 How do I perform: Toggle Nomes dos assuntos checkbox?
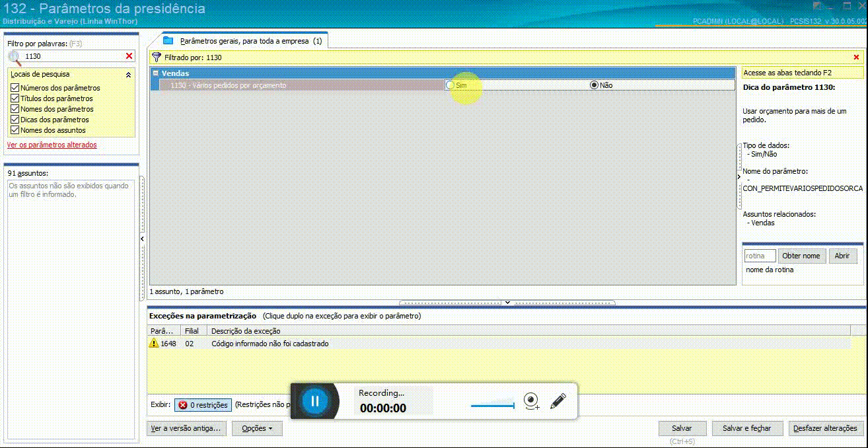[15, 130]
